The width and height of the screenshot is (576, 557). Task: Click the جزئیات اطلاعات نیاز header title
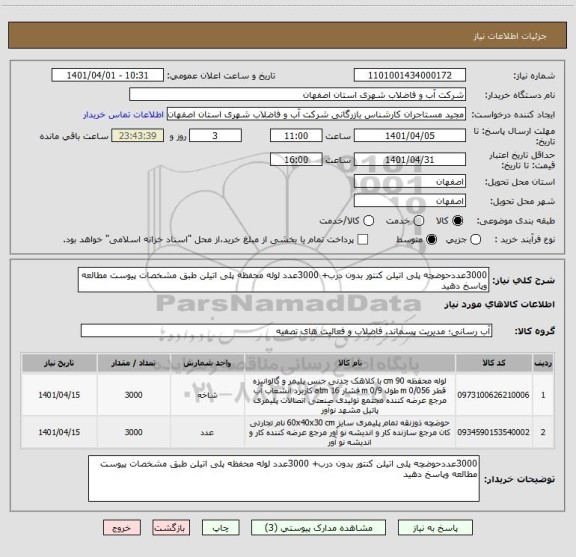[510, 36]
